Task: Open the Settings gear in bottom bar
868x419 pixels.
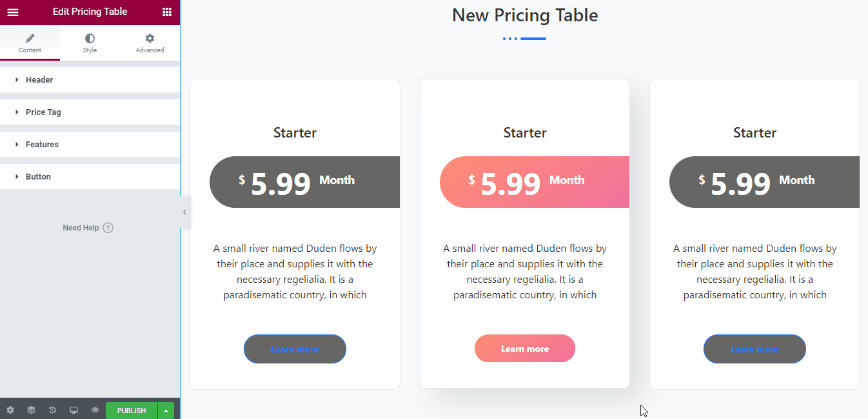Action: (10, 410)
